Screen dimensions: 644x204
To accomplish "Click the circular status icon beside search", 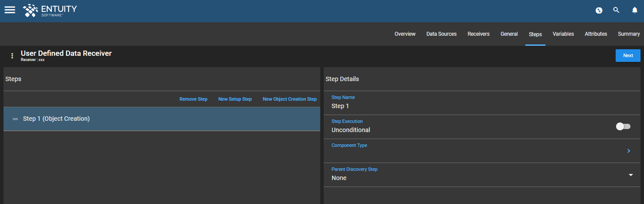I will (599, 10).
